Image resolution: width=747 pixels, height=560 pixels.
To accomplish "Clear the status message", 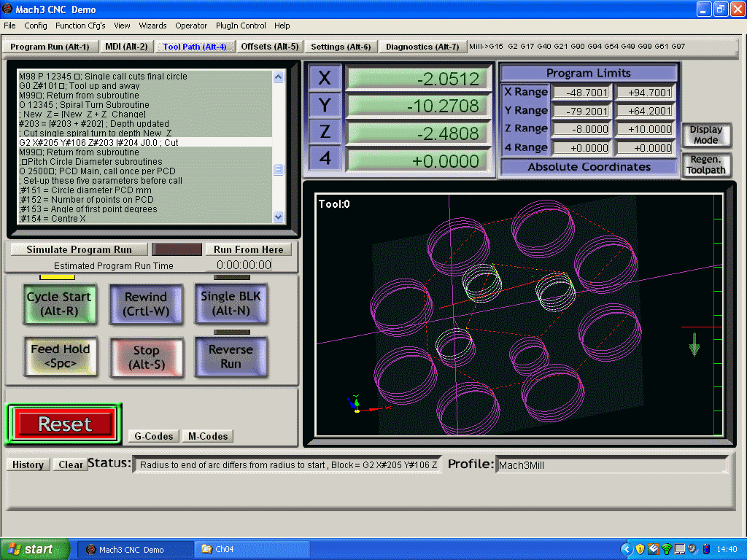I will coord(71,464).
